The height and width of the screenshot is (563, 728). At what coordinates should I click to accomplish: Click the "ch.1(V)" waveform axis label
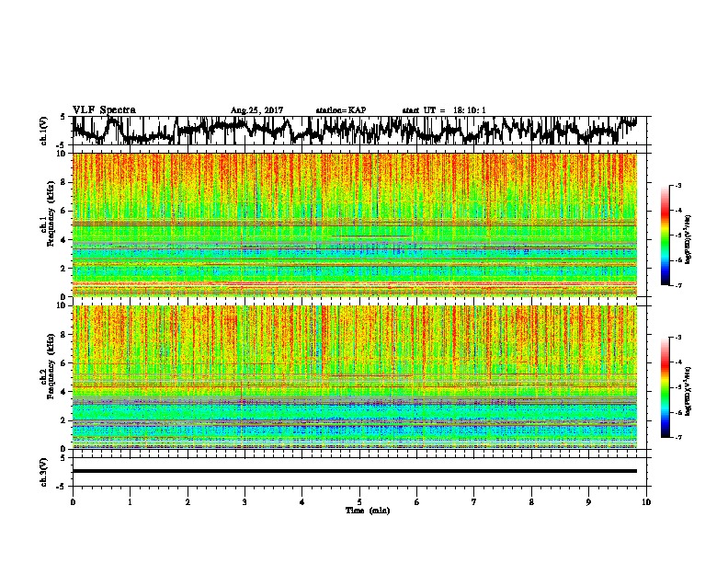pyautogui.click(x=44, y=131)
